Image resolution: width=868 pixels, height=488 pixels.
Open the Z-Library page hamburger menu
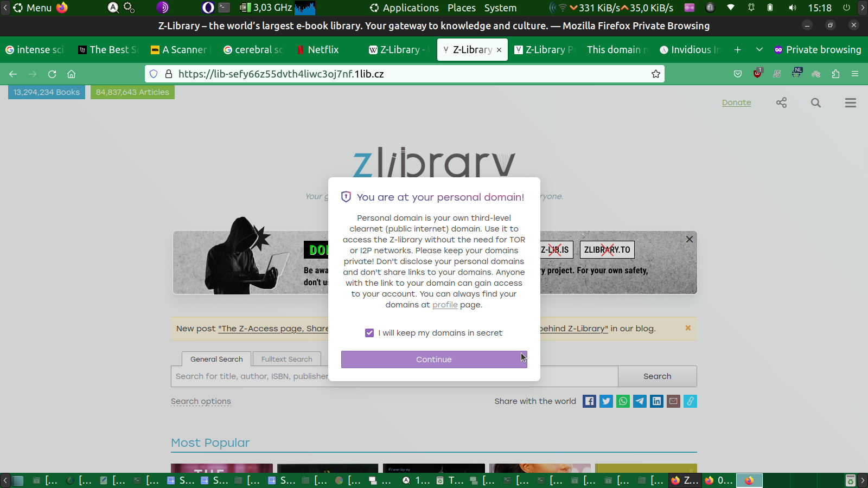coord(851,102)
